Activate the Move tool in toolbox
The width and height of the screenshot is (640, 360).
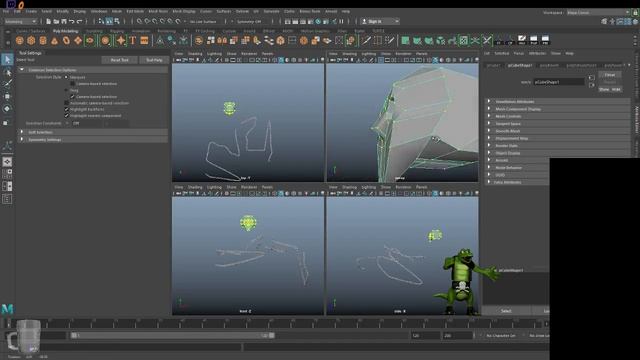click(x=7, y=96)
